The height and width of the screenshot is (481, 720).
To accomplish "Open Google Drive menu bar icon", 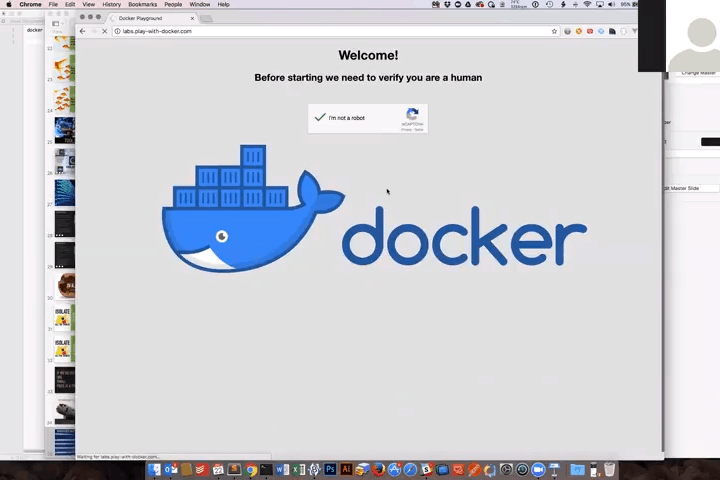I will click(468, 4).
